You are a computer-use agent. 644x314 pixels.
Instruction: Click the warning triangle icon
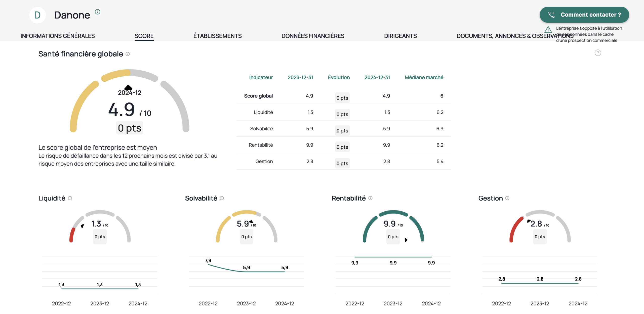click(548, 30)
